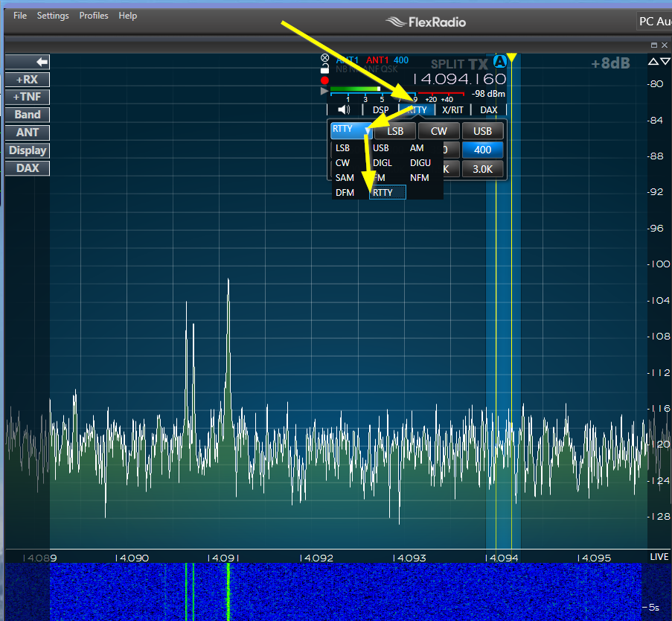Choose RTTY from the mode list
672x621 pixels.
[x=387, y=192]
